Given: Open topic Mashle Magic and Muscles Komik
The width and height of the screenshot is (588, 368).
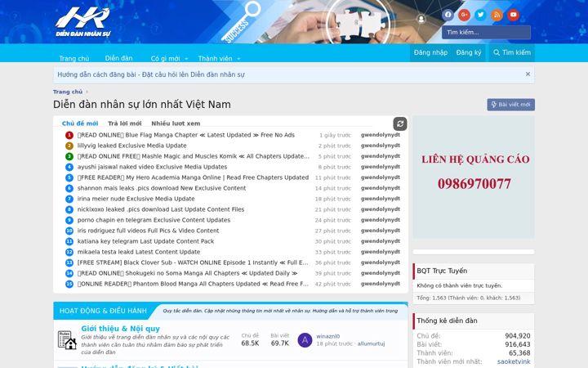Looking at the screenshot, I should (193, 156).
